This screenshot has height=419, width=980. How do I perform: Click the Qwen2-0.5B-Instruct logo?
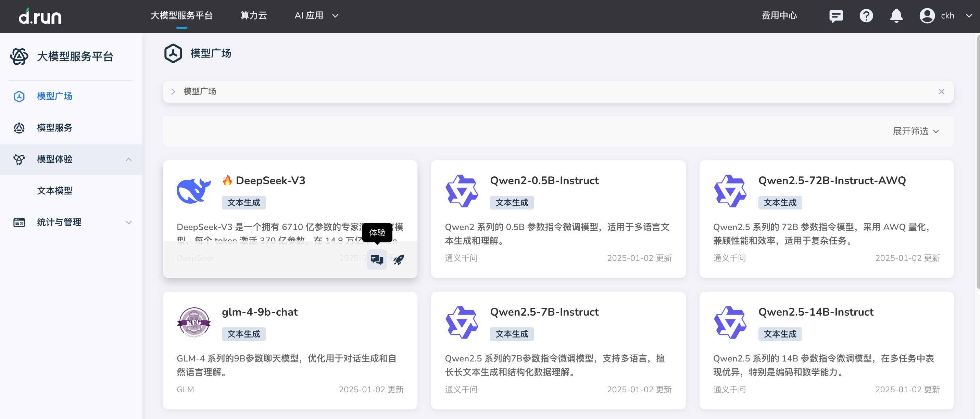click(x=462, y=191)
